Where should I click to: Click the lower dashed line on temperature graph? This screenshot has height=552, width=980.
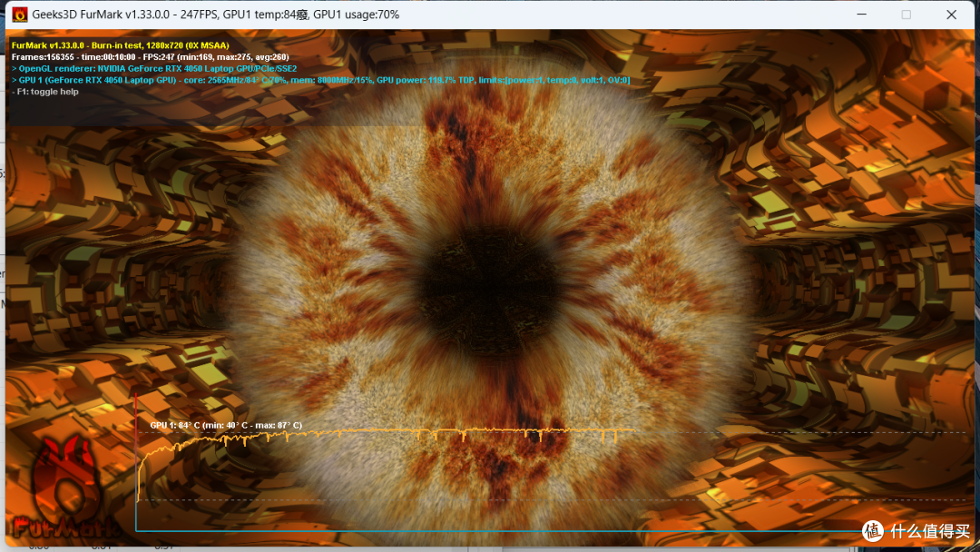point(550,499)
